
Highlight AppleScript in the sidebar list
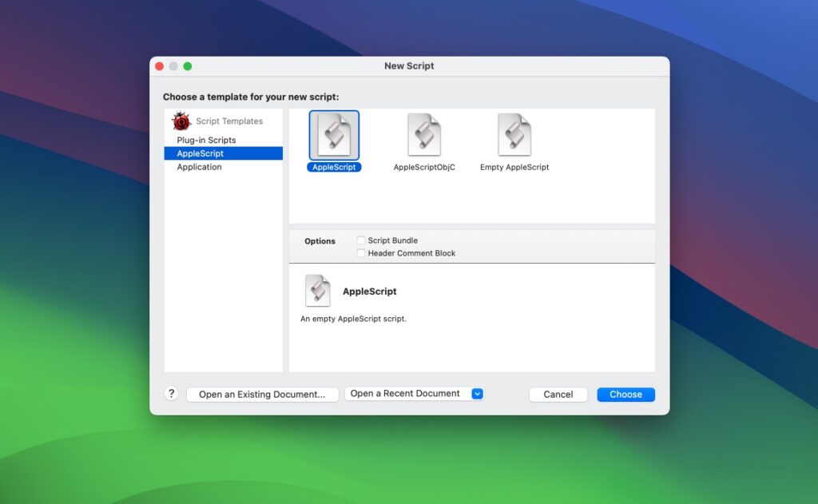199,153
